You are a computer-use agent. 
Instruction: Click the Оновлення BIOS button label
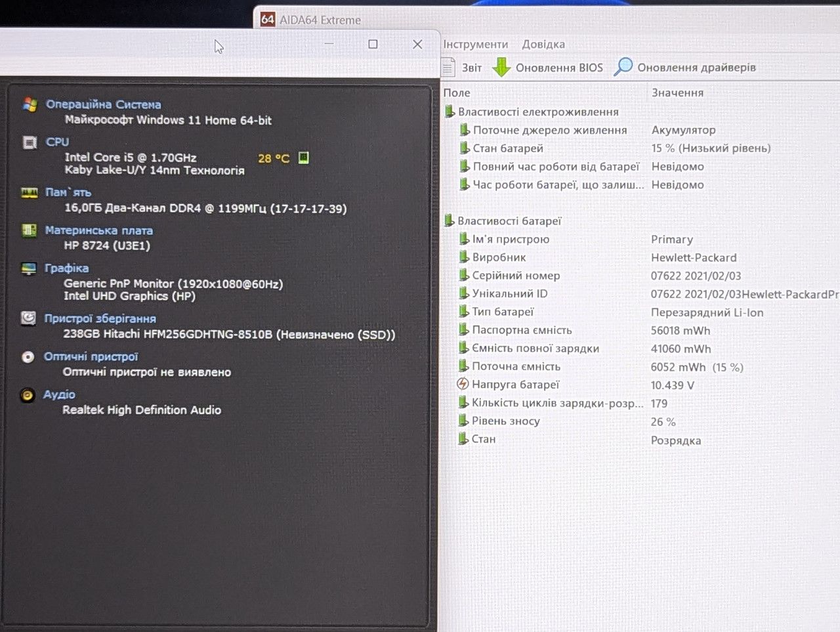[x=559, y=68]
